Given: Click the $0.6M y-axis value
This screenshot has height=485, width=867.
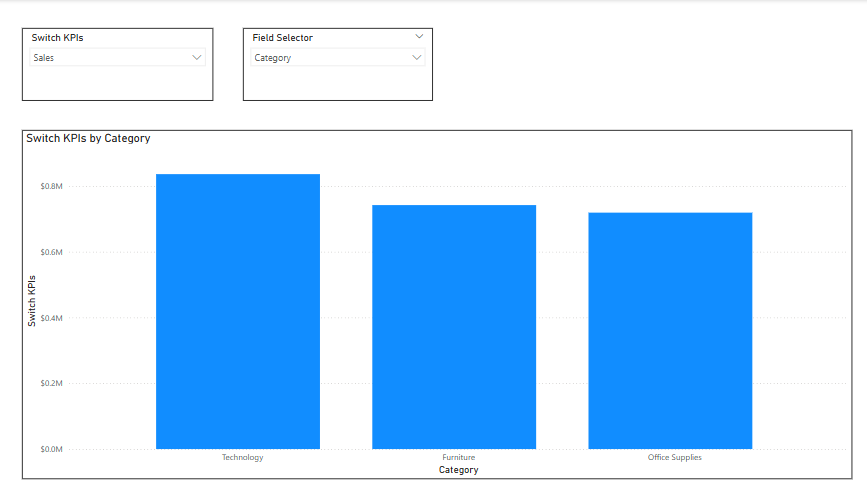Looking at the screenshot, I should 51,252.
